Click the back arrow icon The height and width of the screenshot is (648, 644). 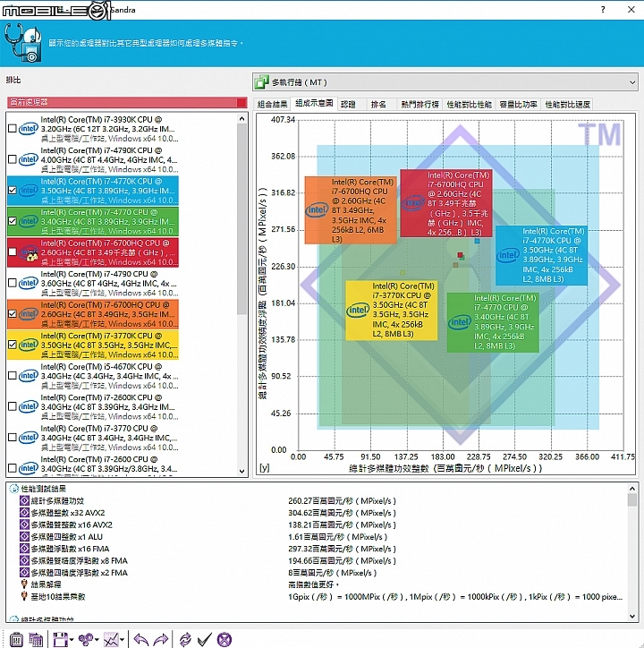[141, 639]
